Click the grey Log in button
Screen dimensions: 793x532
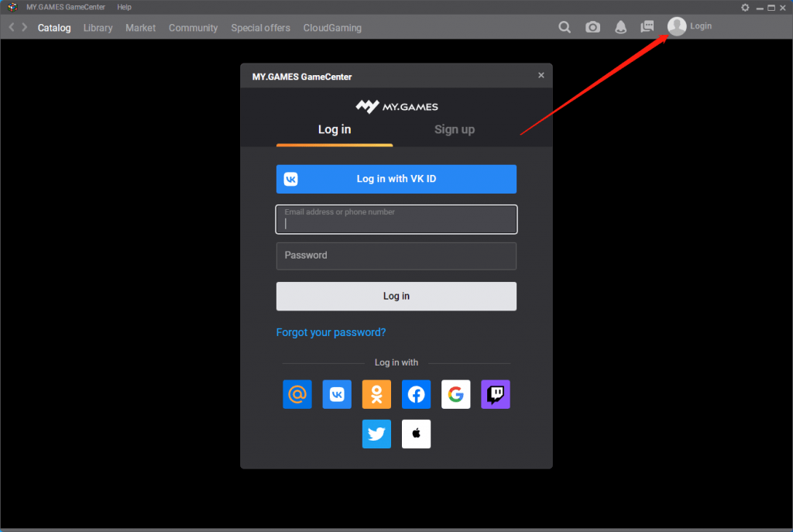point(396,296)
